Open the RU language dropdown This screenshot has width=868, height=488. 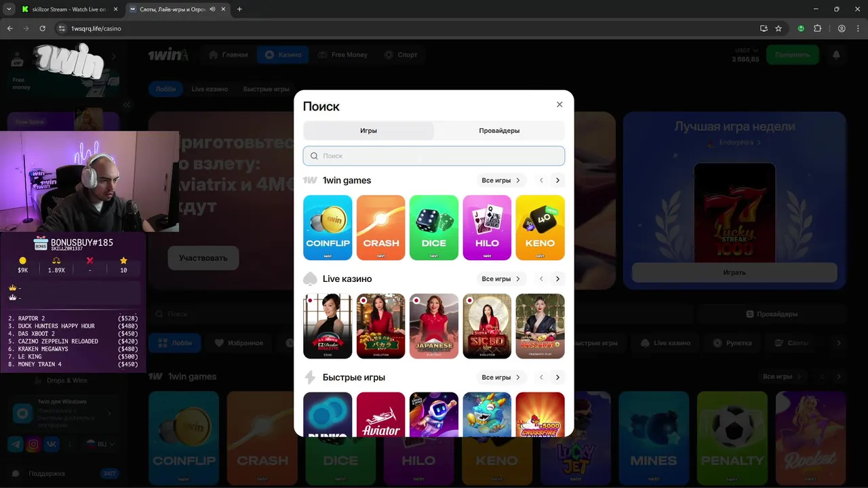[x=100, y=445]
